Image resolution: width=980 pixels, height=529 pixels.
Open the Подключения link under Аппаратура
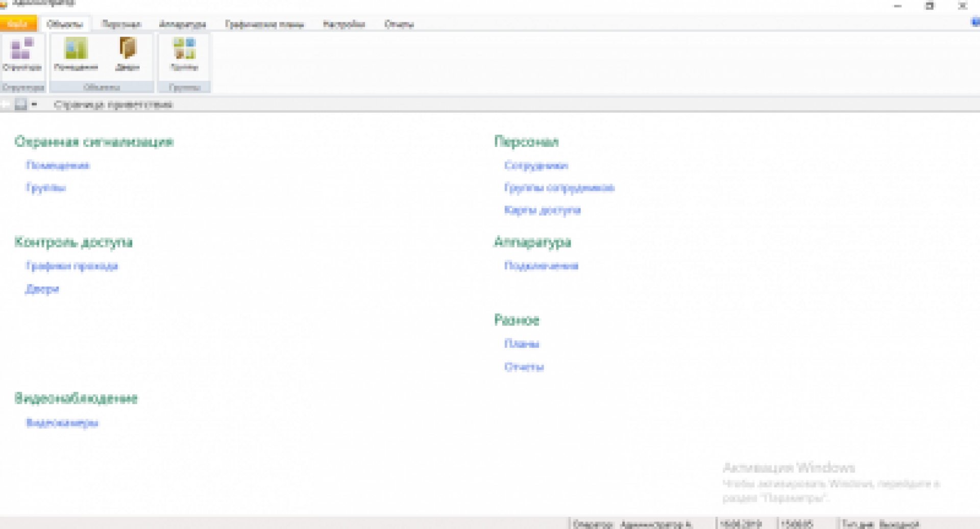click(x=541, y=266)
